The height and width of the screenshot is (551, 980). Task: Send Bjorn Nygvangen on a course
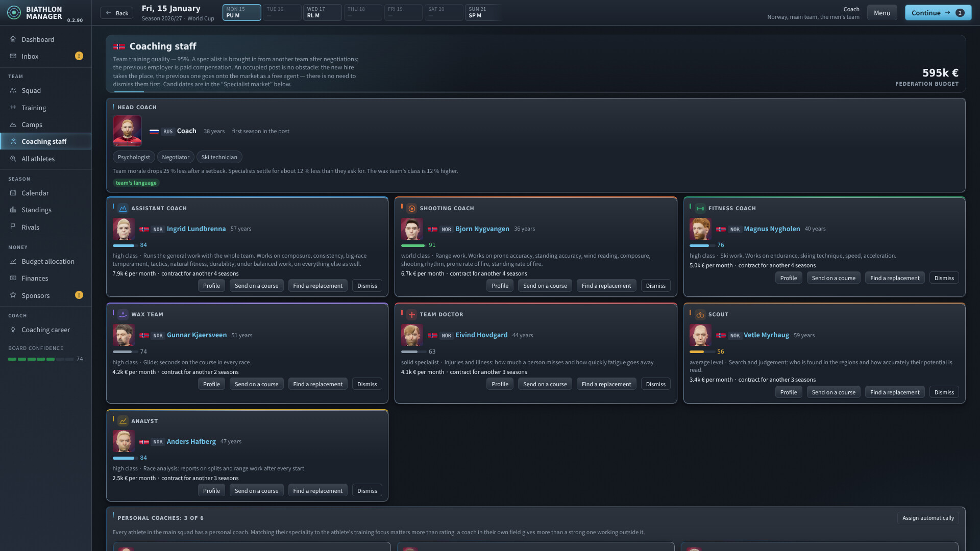[x=545, y=286]
